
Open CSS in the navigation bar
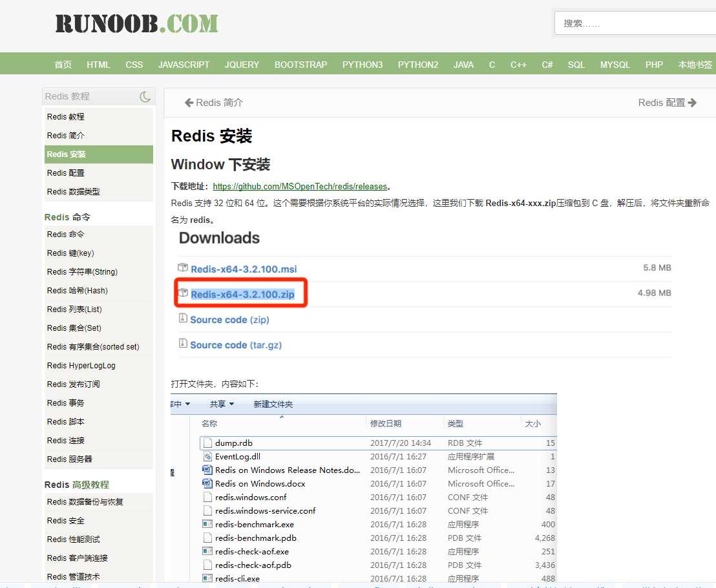[134, 65]
